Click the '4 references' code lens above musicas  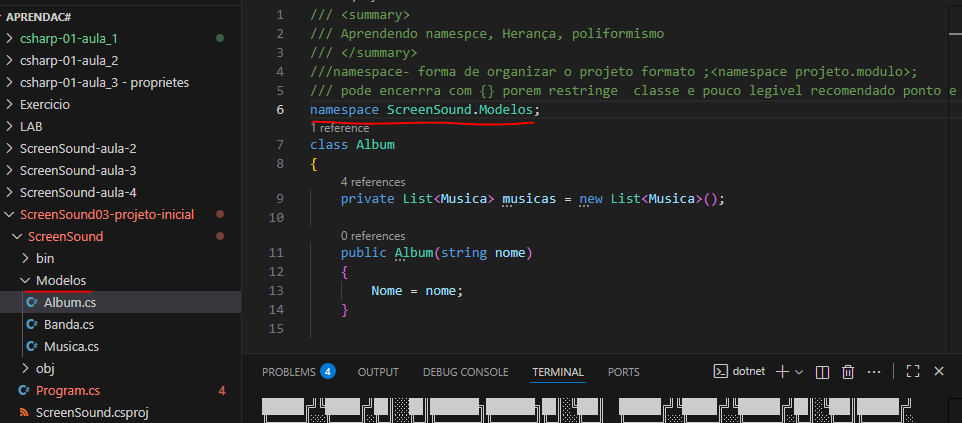tap(373, 182)
